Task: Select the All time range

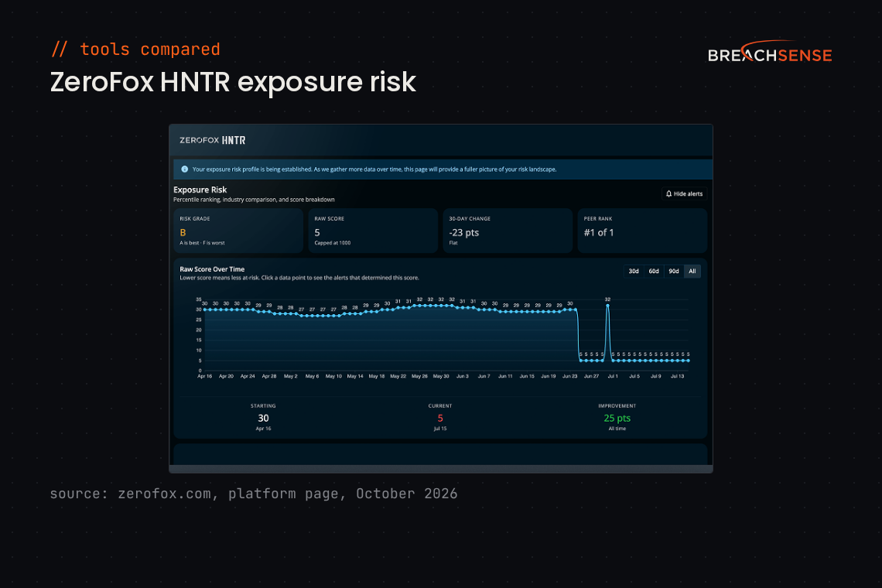Action: pyautogui.click(x=692, y=272)
